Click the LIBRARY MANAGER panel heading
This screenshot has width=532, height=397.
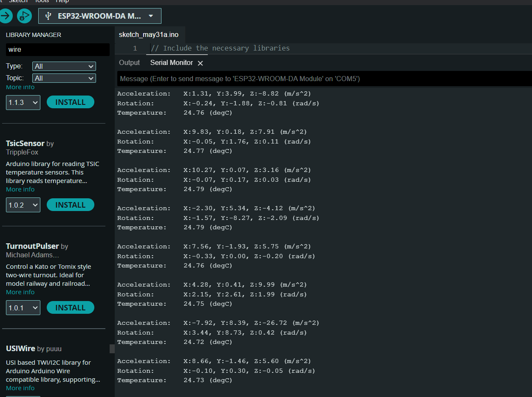34,35
